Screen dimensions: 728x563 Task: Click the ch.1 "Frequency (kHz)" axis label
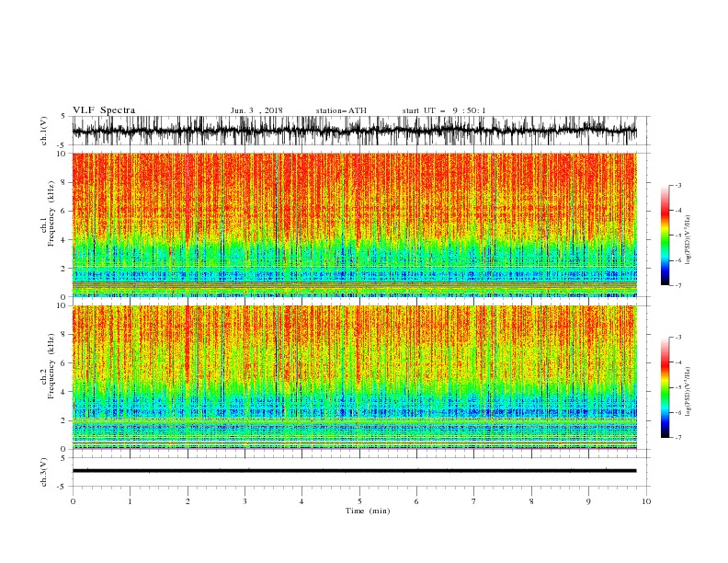pos(51,214)
